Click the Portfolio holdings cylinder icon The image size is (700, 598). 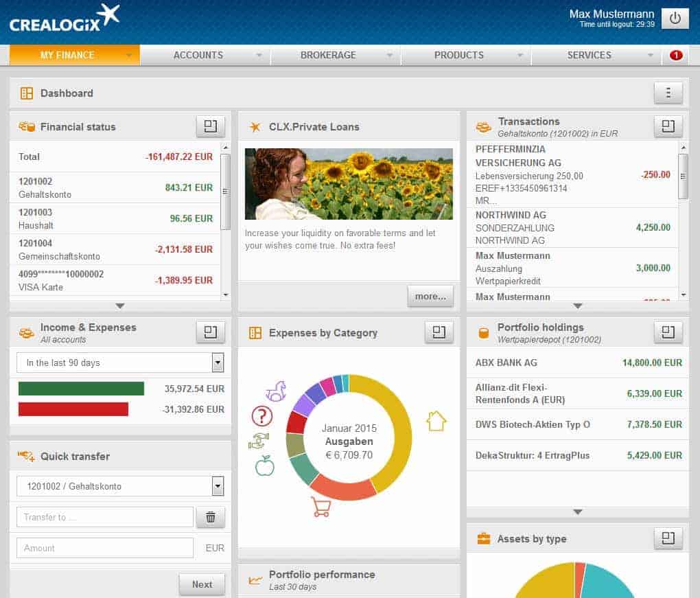483,333
